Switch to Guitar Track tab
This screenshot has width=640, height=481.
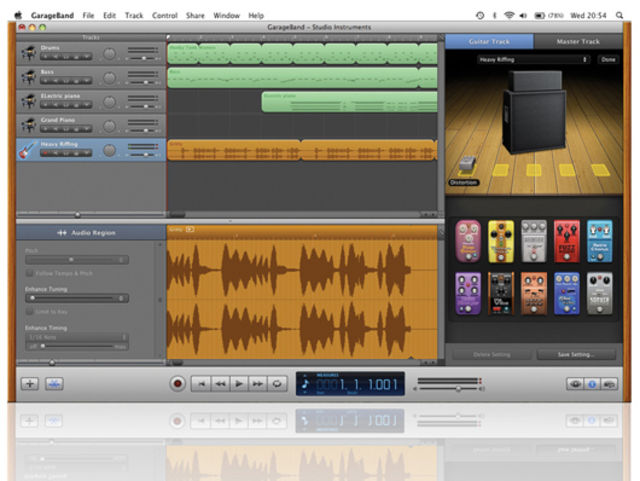[x=489, y=41]
